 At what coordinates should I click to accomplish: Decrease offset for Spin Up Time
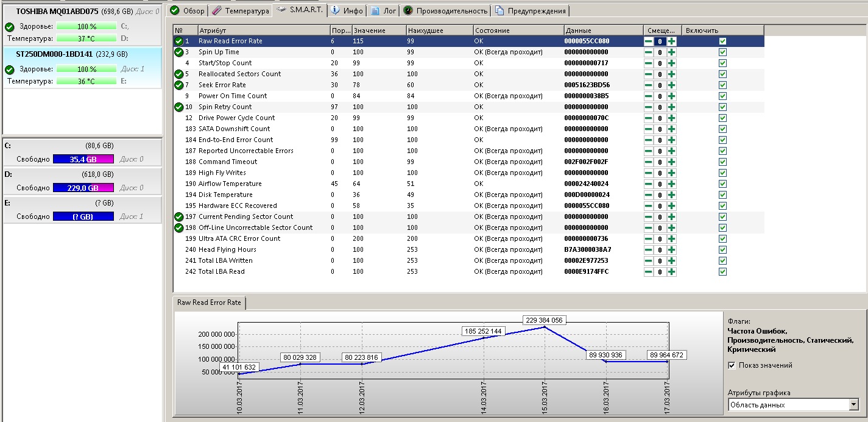coord(649,52)
